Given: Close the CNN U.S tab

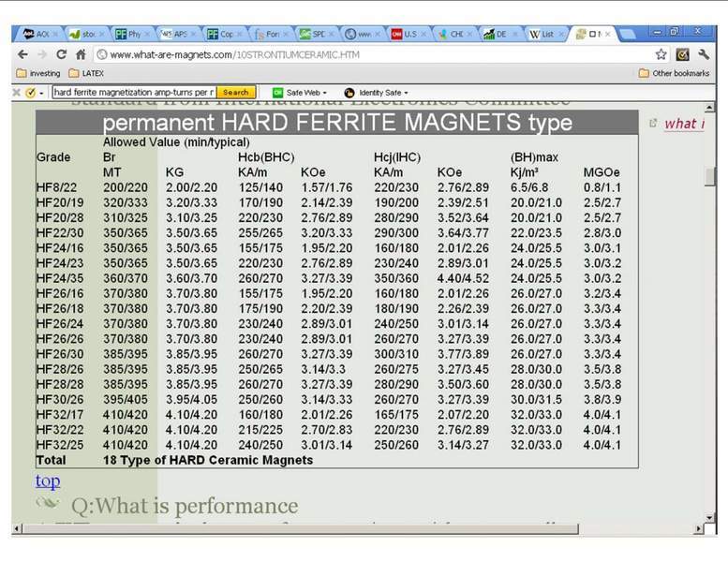Looking at the screenshot, I should pos(423,34).
